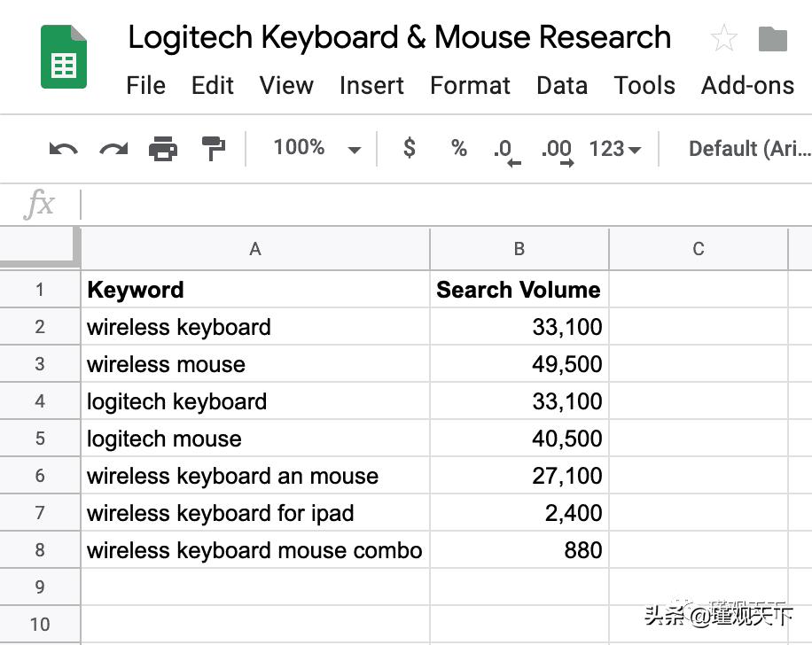This screenshot has width=812, height=645.
Task: Star this spreadsheet as a favorite
Action: pos(723,38)
